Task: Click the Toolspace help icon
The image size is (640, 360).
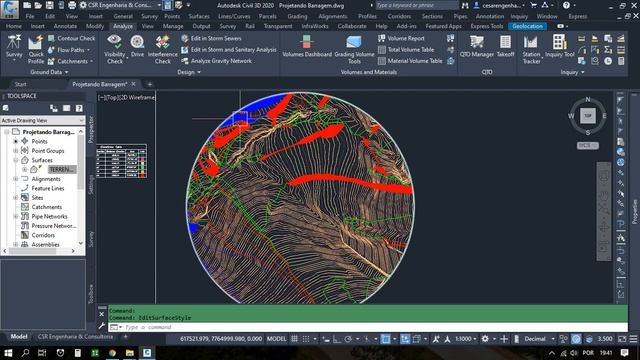Action: [x=79, y=108]
